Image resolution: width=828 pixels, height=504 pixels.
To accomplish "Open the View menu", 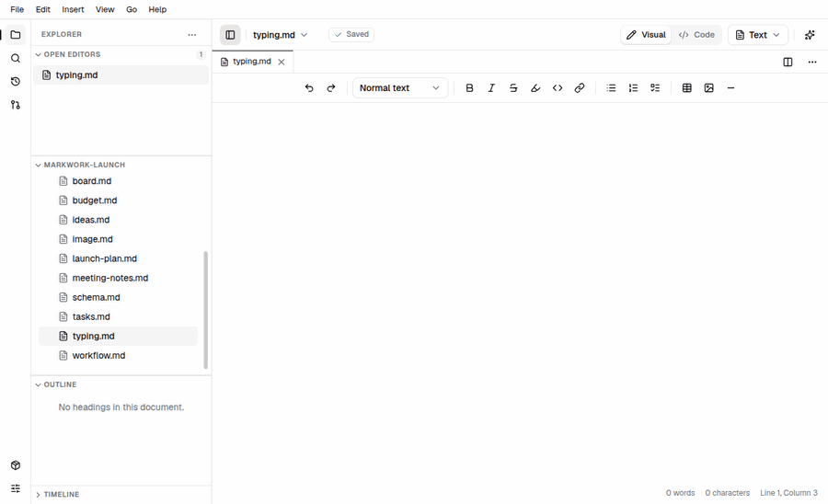I will [x=105, y=9].
